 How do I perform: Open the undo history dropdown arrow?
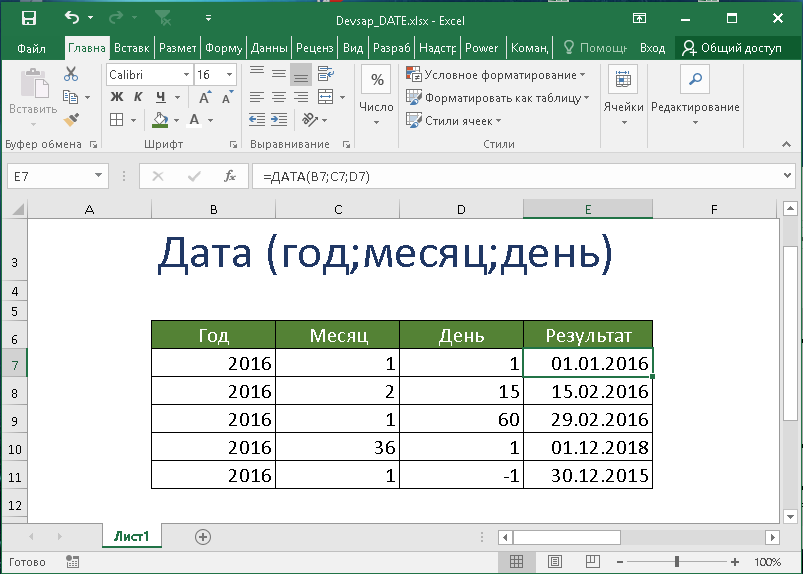click(90, 18)
